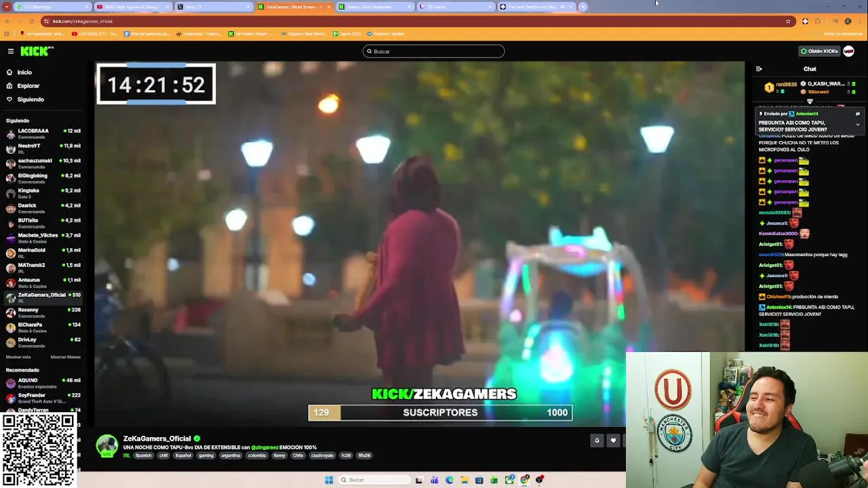Image resolution: width=868 pixels, height=488 pixels.
Task: Click the subscriber goal progress bar
Action: click(x=440, y=413)
